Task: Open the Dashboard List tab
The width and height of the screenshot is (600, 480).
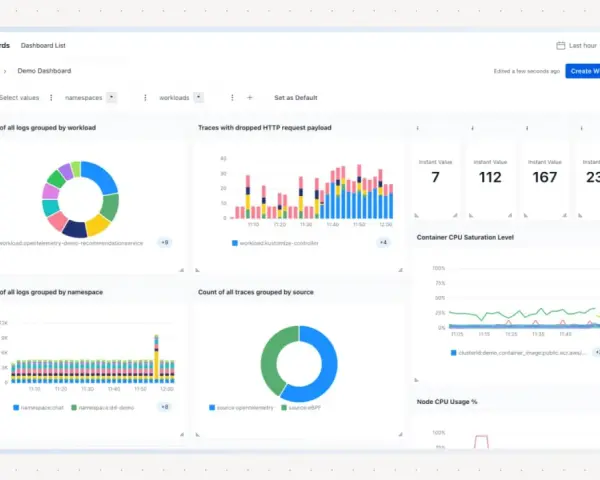Action: tap(43, 46)
